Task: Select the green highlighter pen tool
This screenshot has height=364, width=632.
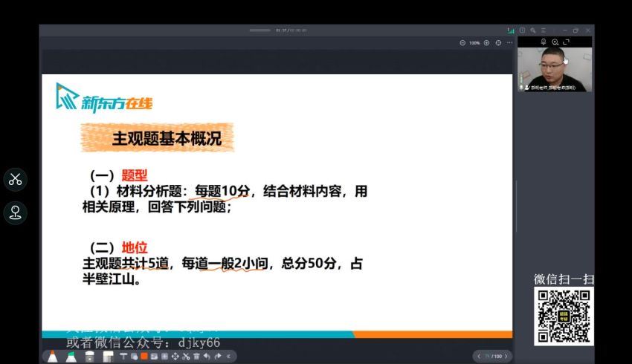Action: click(x=71, y=357)
